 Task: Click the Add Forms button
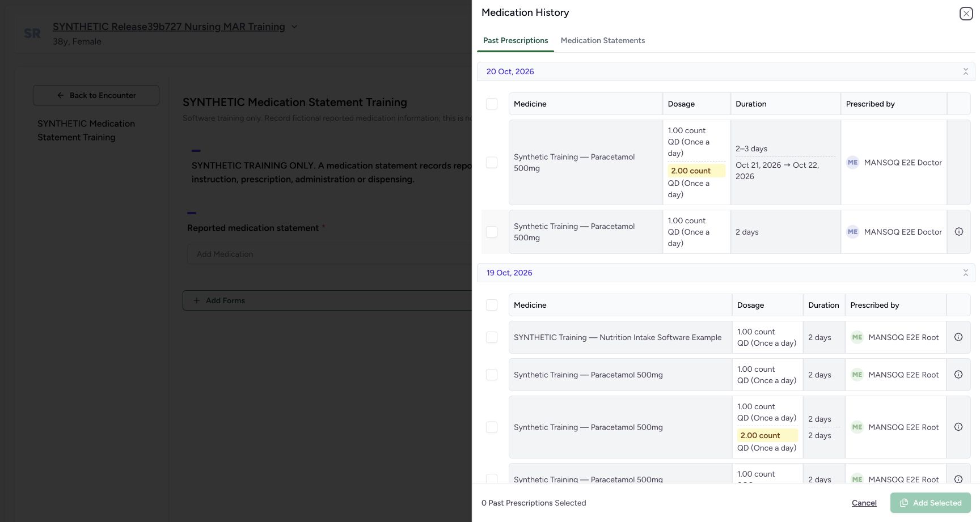[x=327, y=300]
